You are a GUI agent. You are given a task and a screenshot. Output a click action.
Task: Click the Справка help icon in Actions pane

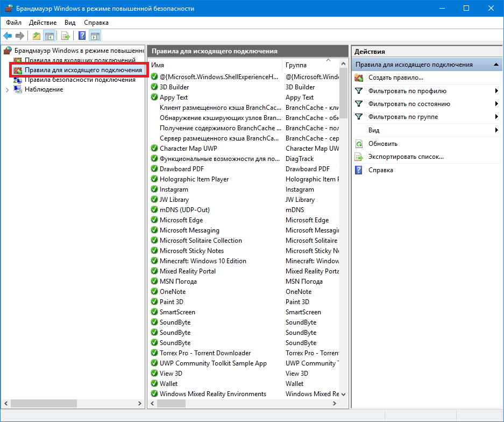tap(359, 170)
